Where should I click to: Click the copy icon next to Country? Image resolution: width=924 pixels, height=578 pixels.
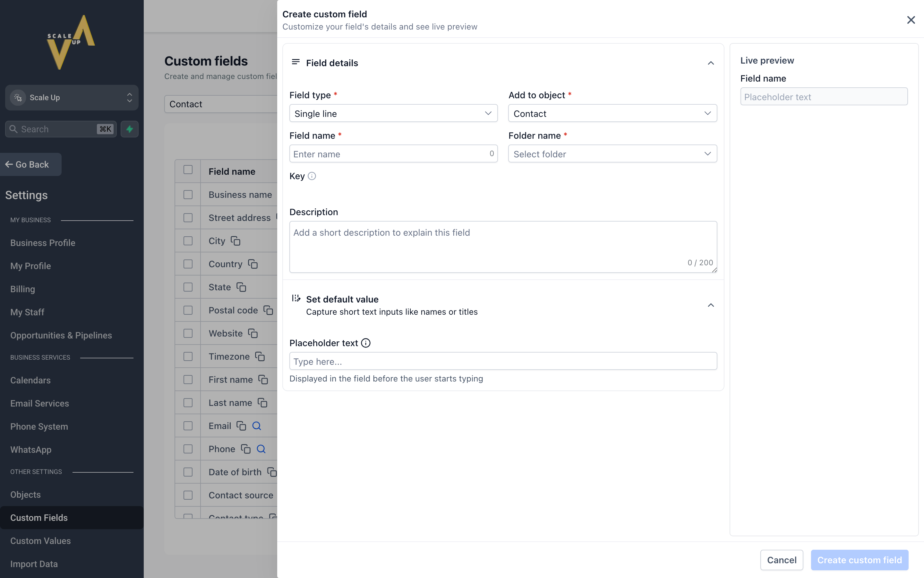[x=253, y=264]
